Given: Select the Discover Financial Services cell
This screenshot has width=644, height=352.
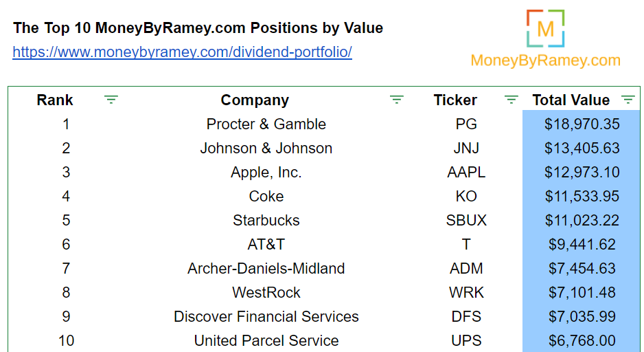Looking at the screenshot, I should 266,317.
